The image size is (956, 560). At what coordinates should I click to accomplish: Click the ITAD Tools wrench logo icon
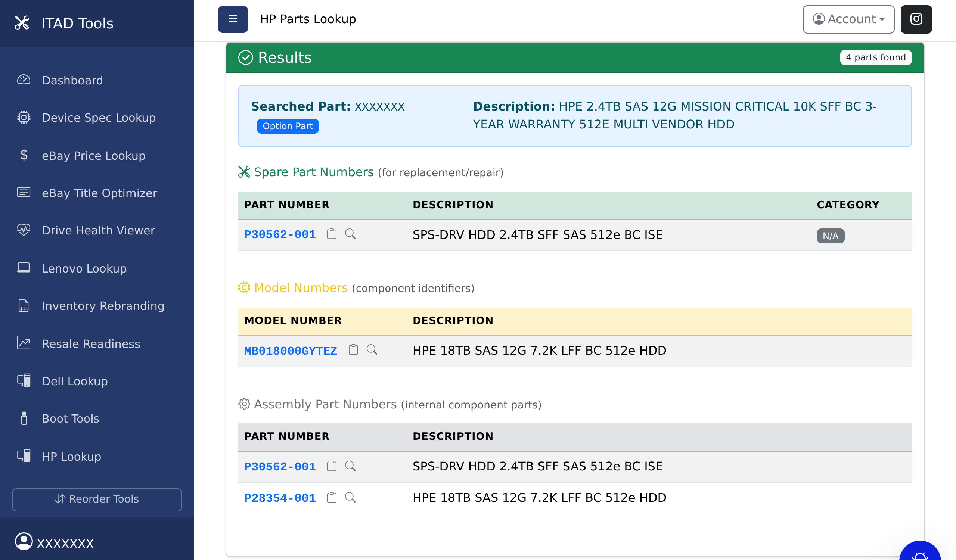pyautogui.click(x=22, y=23)
